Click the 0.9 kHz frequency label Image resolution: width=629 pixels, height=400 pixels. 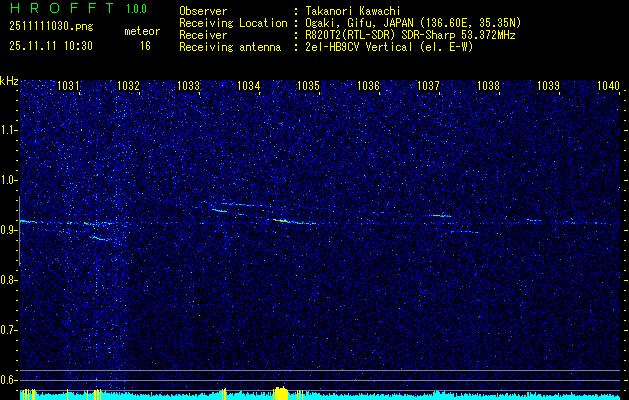pos(9,230)
